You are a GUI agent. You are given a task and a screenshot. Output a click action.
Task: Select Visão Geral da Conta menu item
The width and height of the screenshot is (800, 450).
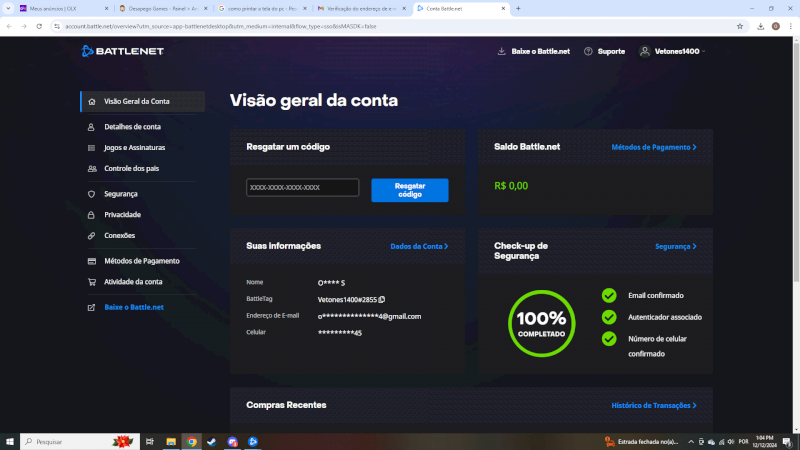click(x=143, y=102)
